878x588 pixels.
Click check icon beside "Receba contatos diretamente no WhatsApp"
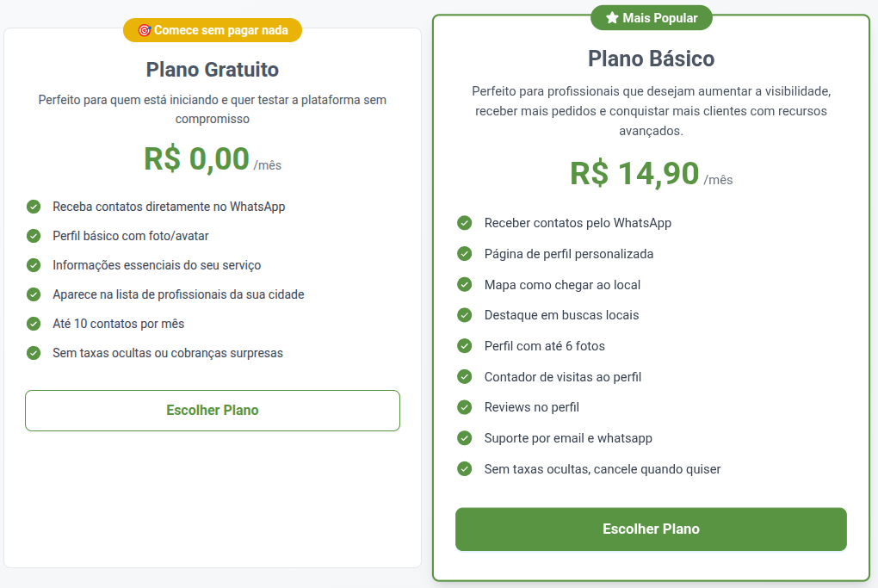pyautogui.click(x=34, y=207)
